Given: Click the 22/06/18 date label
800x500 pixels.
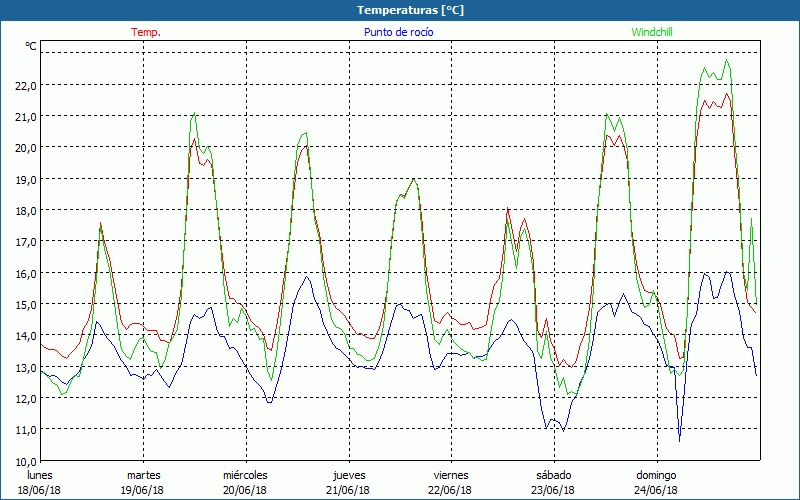Looking at the screenshot, I should click(x=451, y=490).
